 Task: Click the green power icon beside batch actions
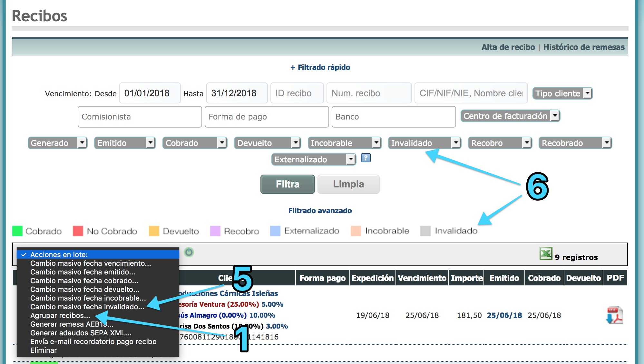[189, 252]
